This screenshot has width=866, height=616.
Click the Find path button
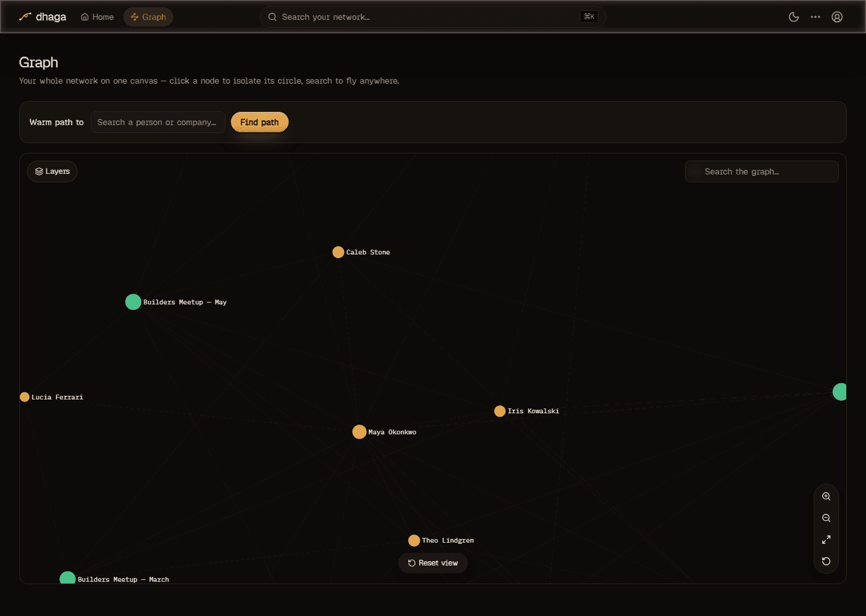(x=260, y=122)
